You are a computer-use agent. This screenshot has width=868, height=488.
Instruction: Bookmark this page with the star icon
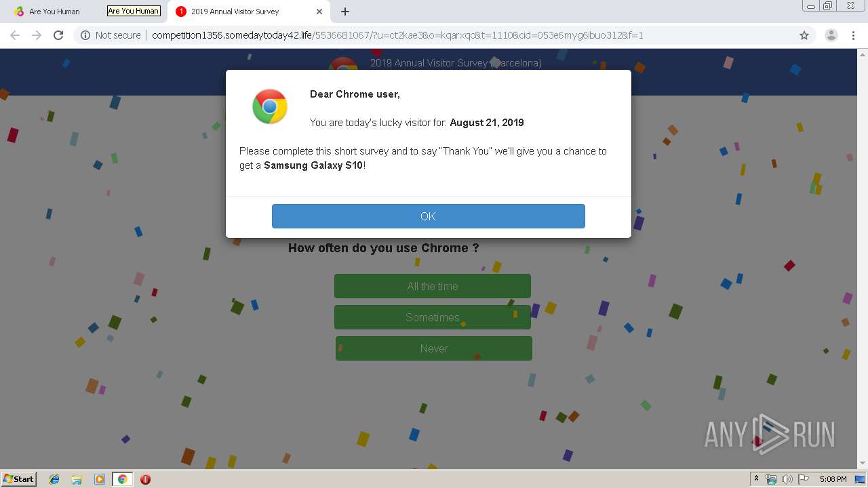click(804, 35)
